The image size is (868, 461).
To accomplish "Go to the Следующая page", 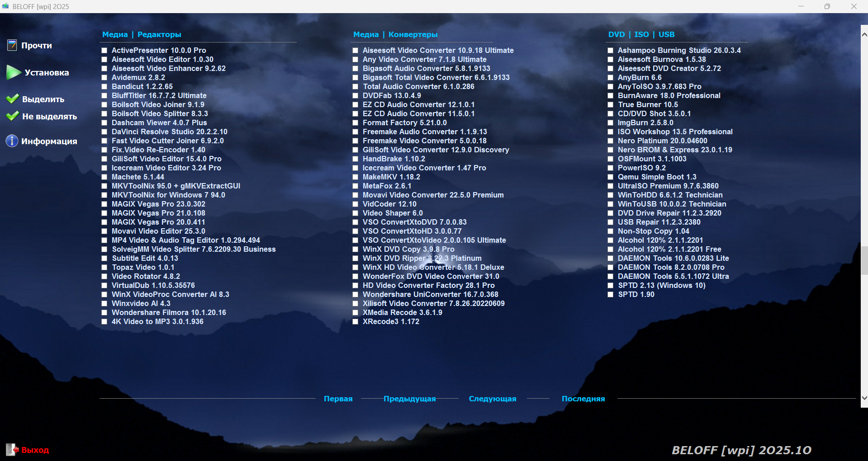I will 492,399.
